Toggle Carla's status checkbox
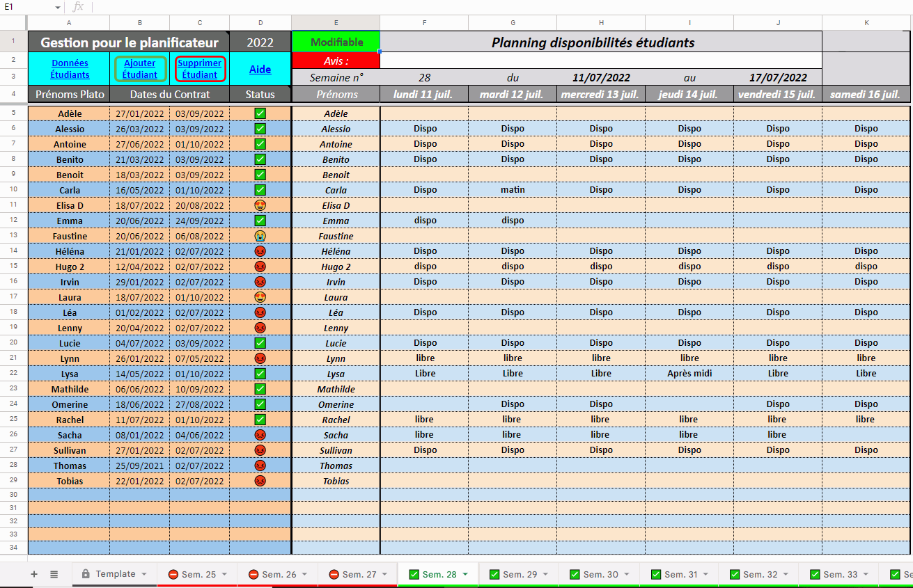The width and height of the screenshot is (913, 588). 260,190
